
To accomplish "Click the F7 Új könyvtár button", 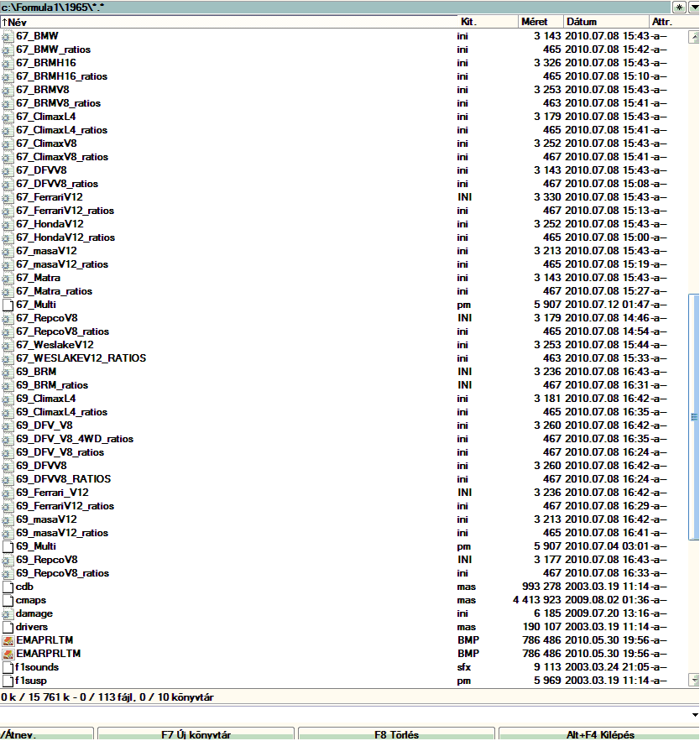I will (196, 734).
